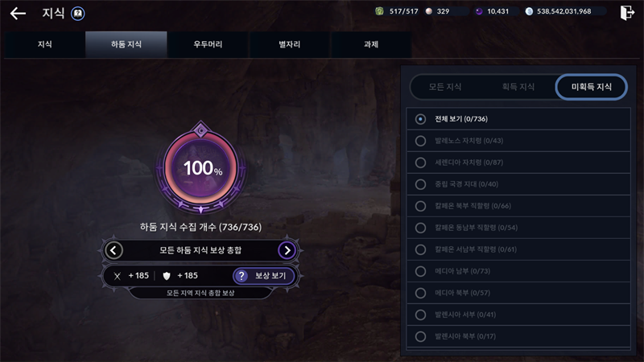Viewport: 644px width, 362px height.
Task: Select 메디아 남부 (0/73) radio option
Action: coord(420,271)
